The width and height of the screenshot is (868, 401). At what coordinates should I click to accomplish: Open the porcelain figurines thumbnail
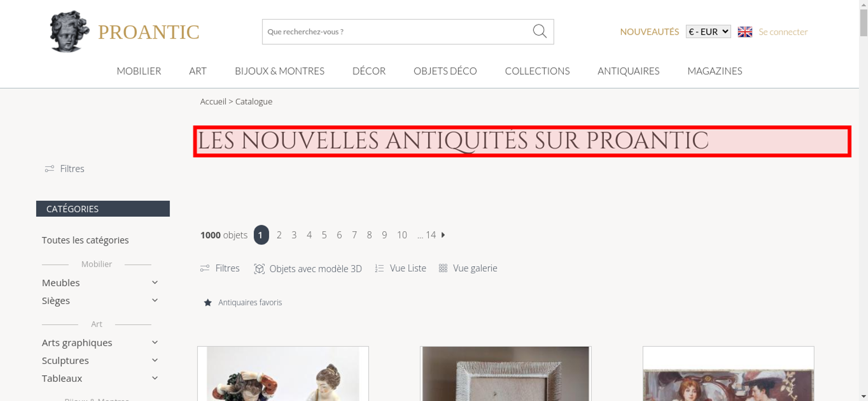pos(283,374)
